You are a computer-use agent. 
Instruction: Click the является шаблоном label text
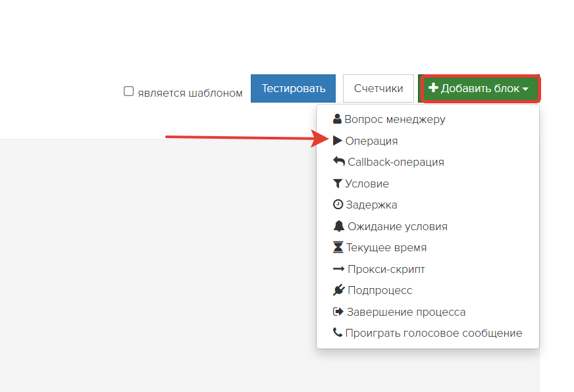click(190, 93)
